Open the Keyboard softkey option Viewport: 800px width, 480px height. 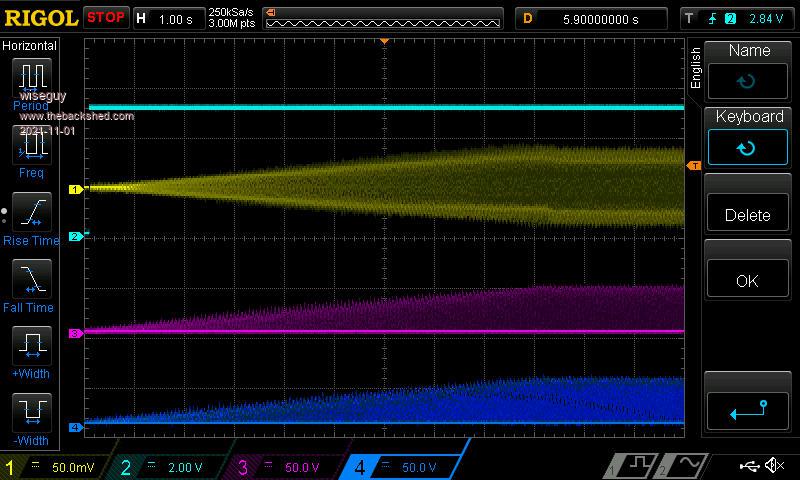pos(748,137)
